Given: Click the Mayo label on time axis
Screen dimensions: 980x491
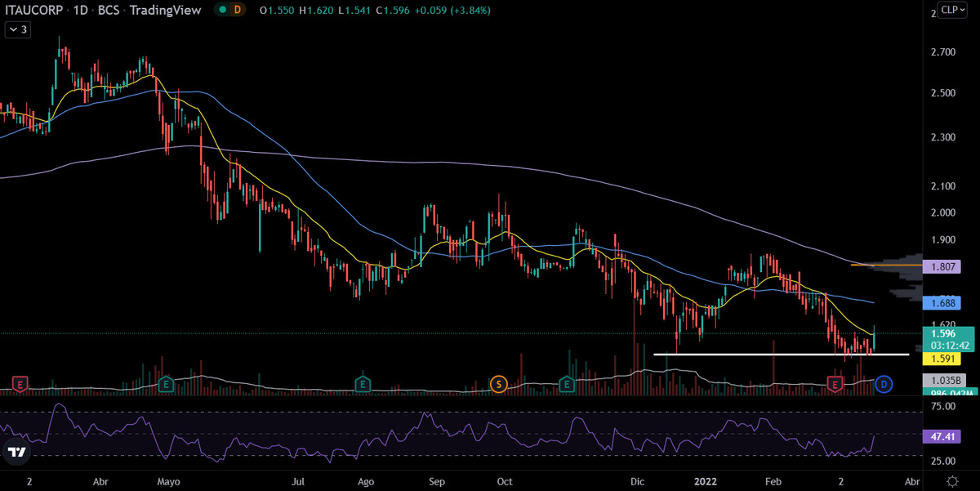Looking at the screenshot, I should [x=167, y=482].
